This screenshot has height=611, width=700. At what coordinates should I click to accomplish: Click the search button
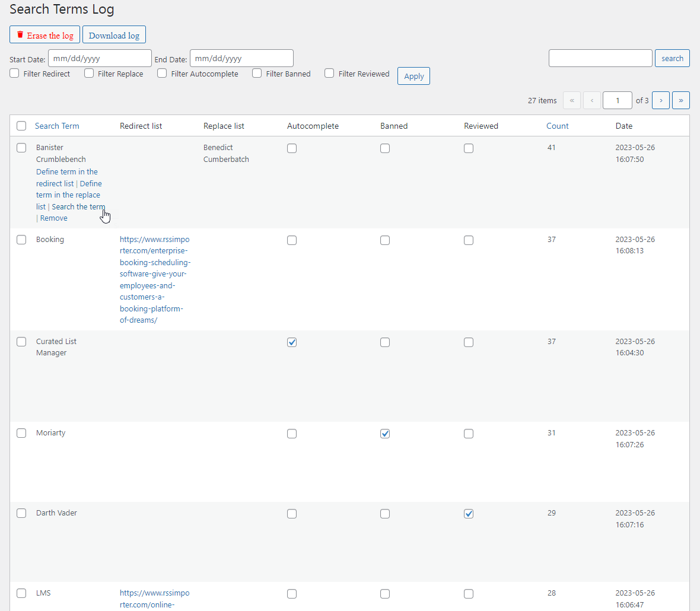672,58
